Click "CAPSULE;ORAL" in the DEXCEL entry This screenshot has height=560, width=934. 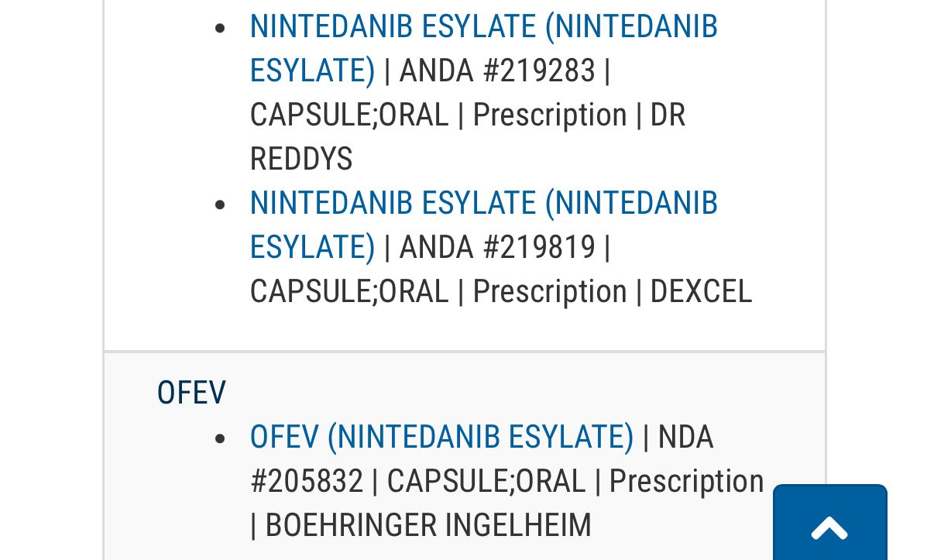349,292
